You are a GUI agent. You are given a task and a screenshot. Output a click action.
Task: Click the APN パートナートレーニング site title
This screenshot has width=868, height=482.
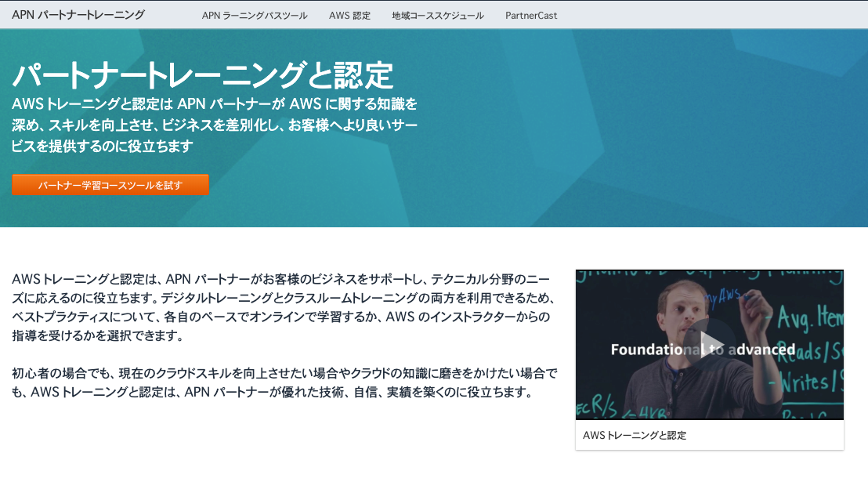click(x=78, y=15)
